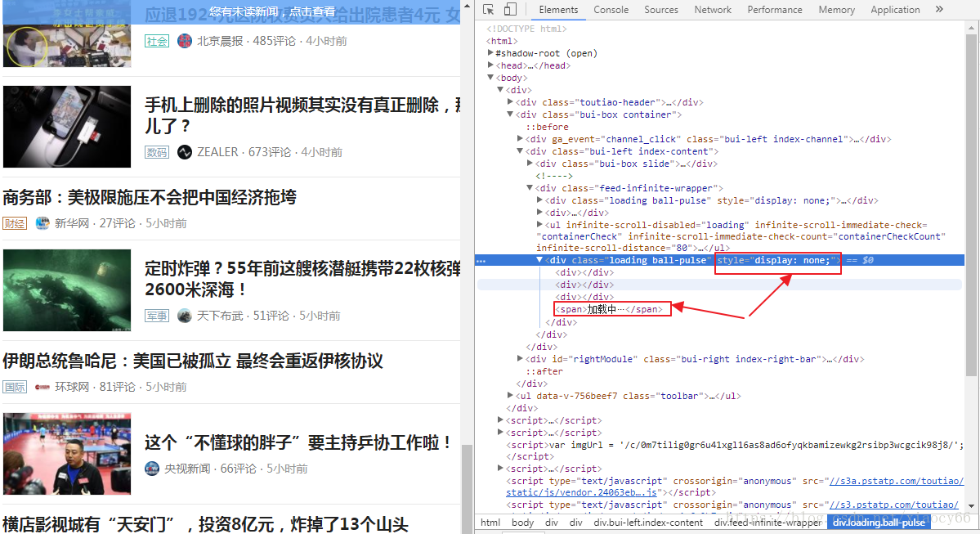Click the 国际 category tag

click(x=15, y=387)
